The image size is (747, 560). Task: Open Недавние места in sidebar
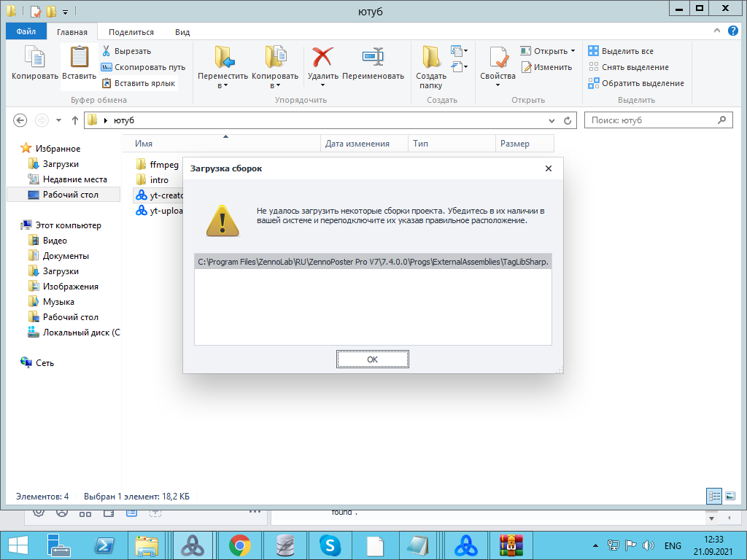[x=67, y=179]
